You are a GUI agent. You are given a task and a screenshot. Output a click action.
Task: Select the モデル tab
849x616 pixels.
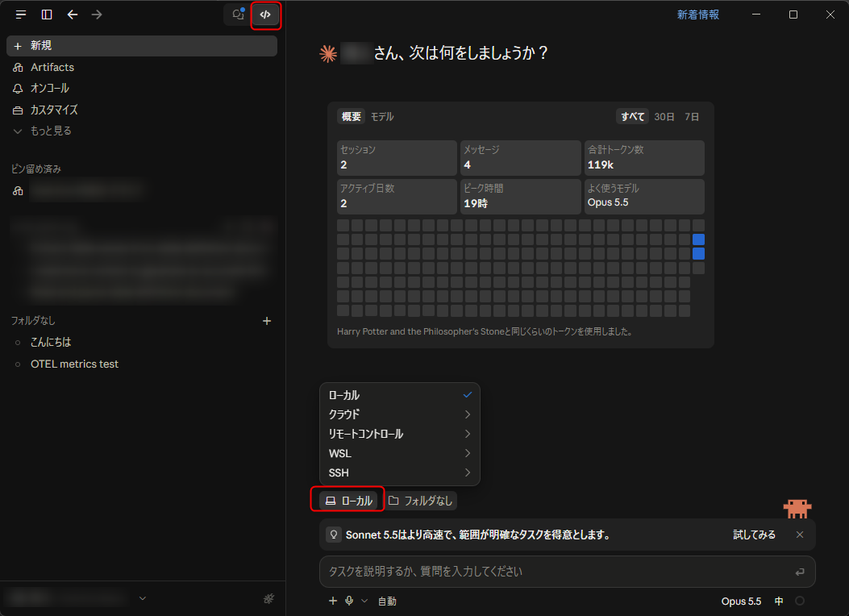click(x=382, y=116)
